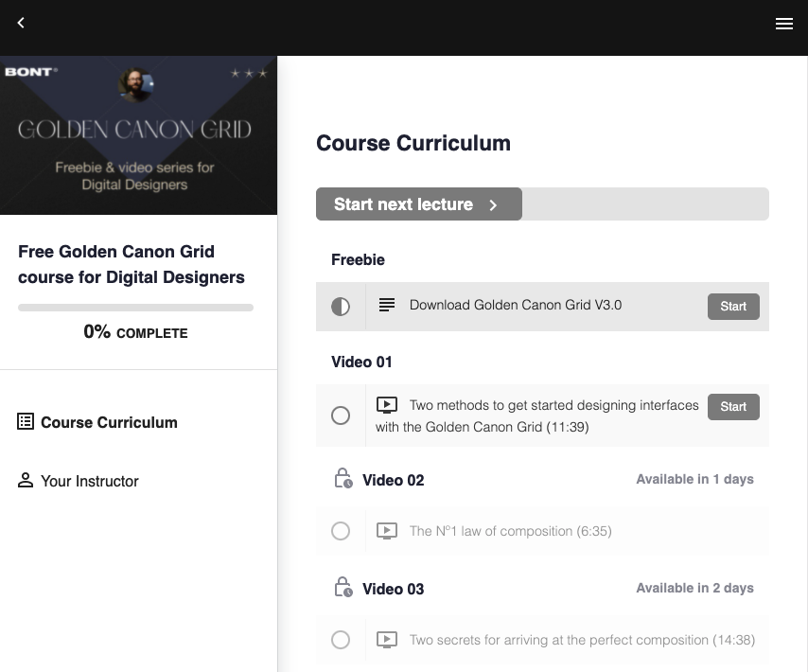Click the Course Curriculum list icon in sidebar
This screenshot has width=808, height=672.
point(26,421)
